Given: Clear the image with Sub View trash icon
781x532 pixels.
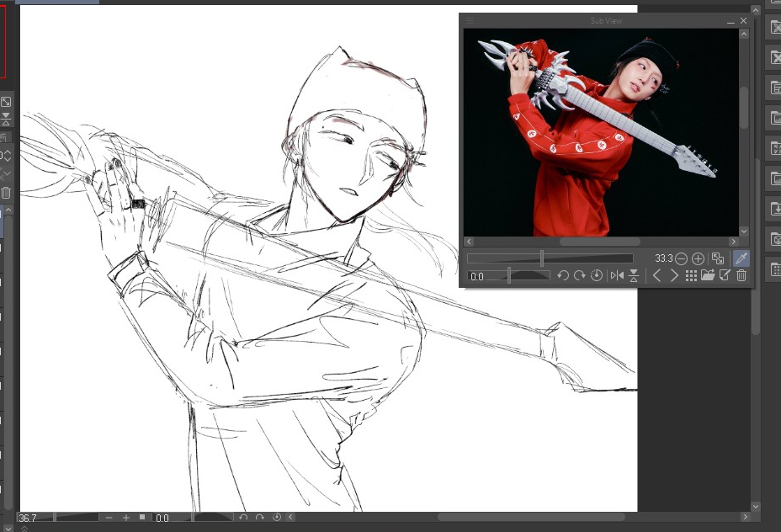Looking at the screenshot, I should click(741, 276).
